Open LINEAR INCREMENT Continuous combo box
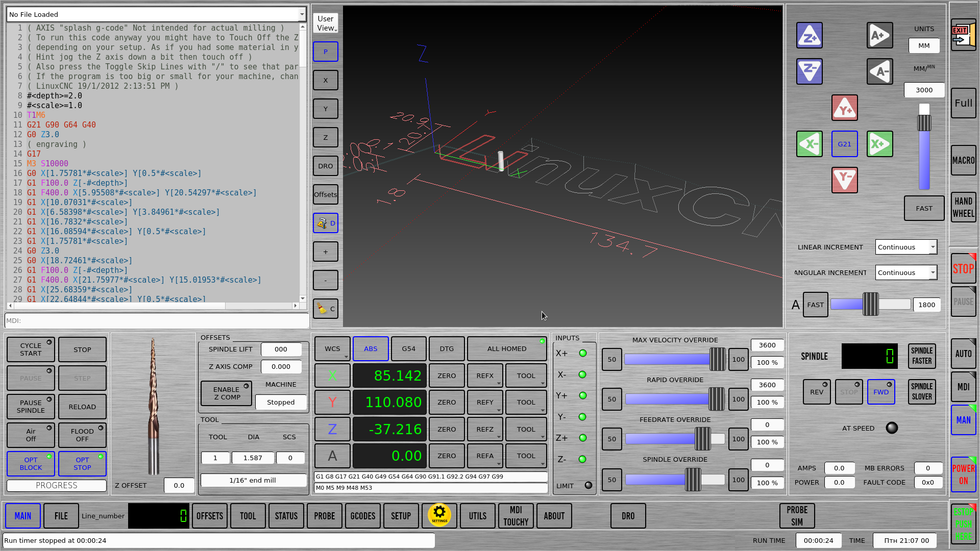Screen dimensions: 980x551 click(906, 247)
